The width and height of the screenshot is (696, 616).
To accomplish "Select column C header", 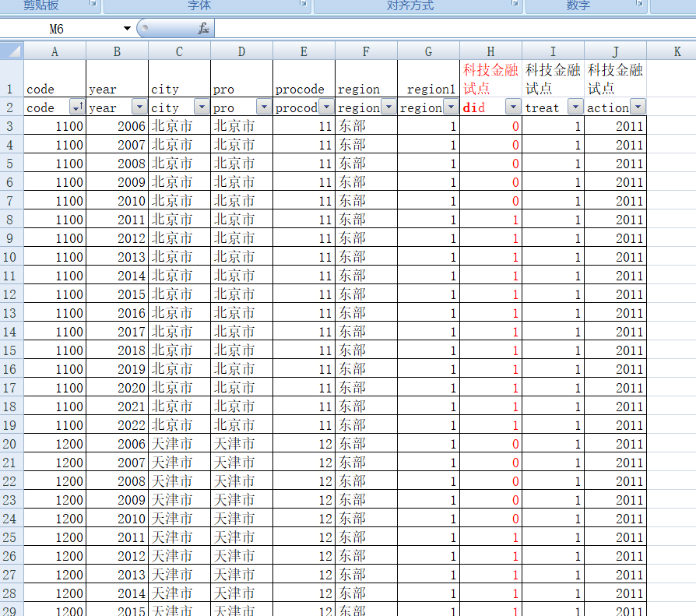I will [x=179, y=51].
